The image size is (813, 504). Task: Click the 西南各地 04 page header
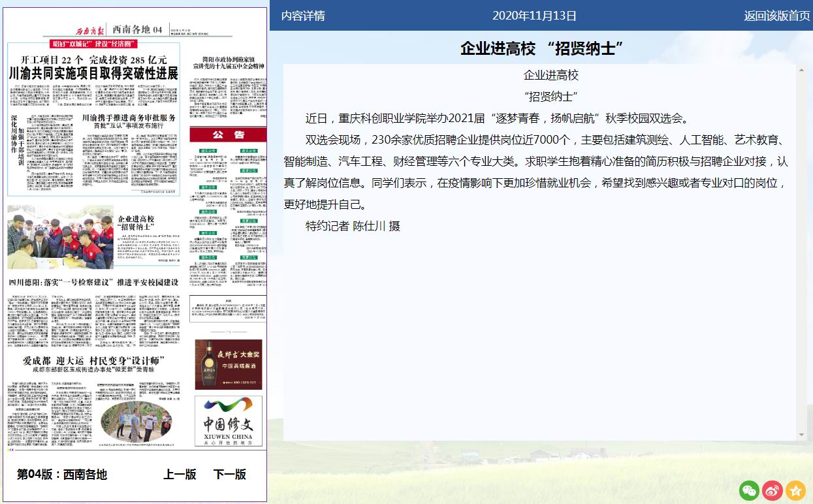pos(137,29)
